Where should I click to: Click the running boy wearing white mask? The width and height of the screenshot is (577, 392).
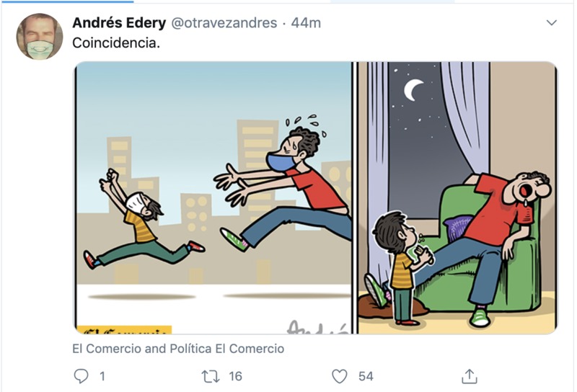pos(141,220)
